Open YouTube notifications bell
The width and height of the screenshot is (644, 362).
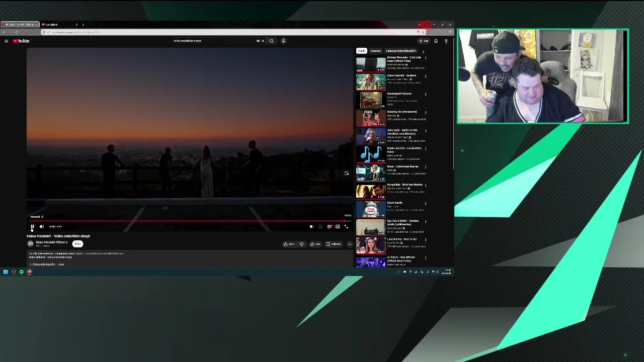click(436, 41)
